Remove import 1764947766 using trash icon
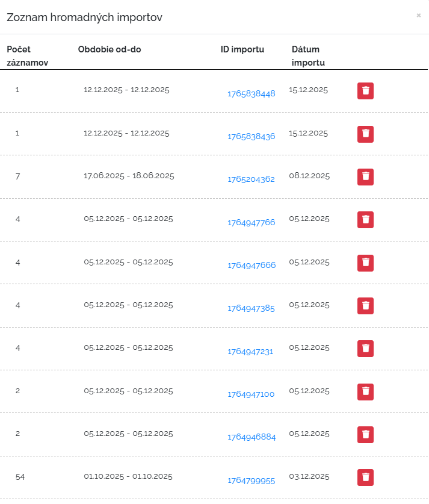 tap(365, 220)
